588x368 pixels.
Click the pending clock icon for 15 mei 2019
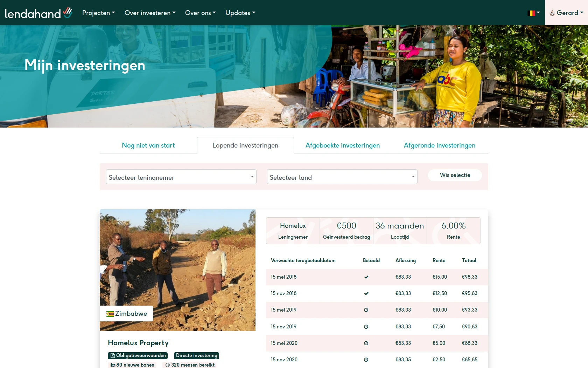[366, 310]
